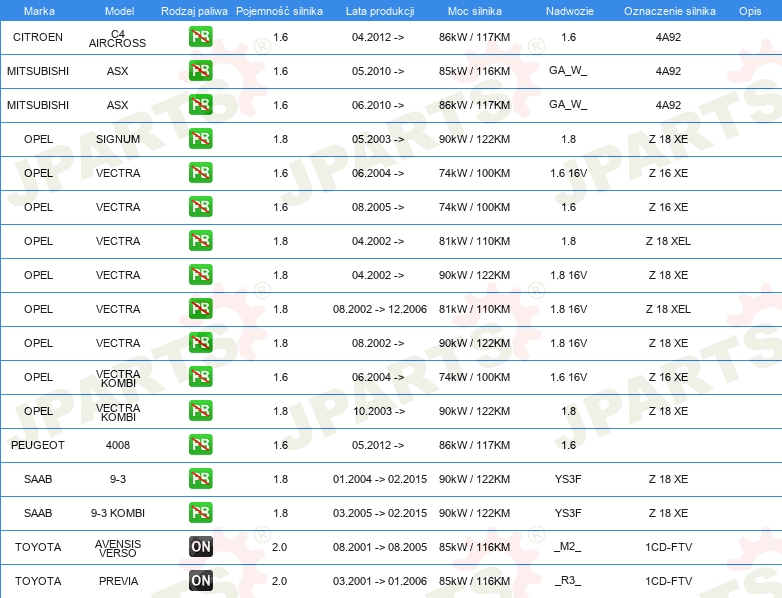Image resolution: width=782 pixels, height=598 pixels.
Task: Sort by the Marka column header
Action: click(x=38, y=10)
